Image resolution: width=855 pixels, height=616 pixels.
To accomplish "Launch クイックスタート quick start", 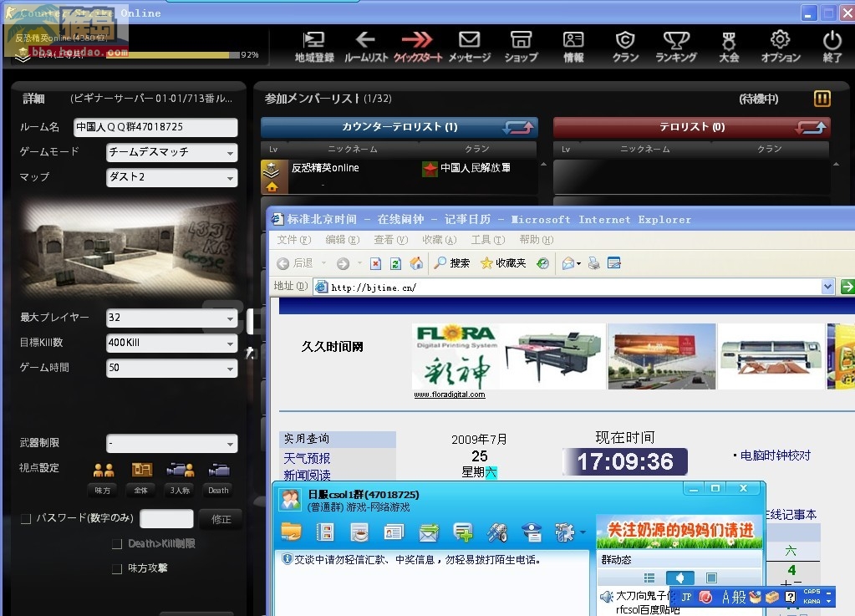I will point(418,46).
